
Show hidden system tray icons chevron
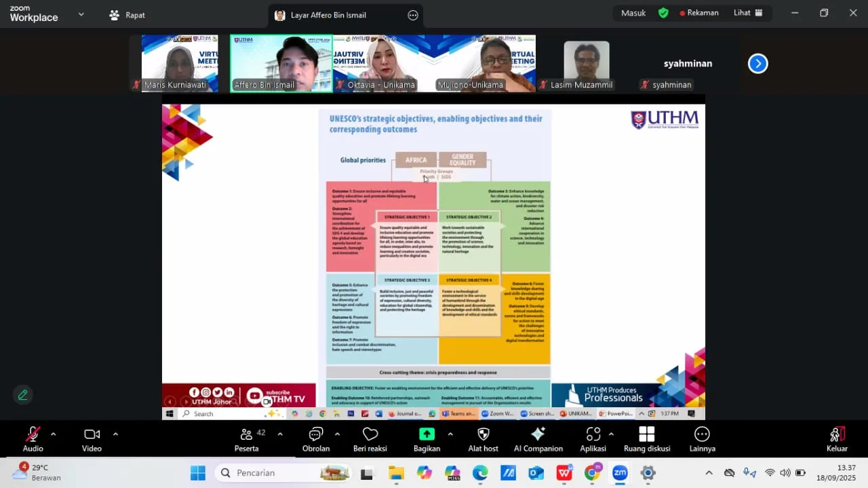[709, 473]
